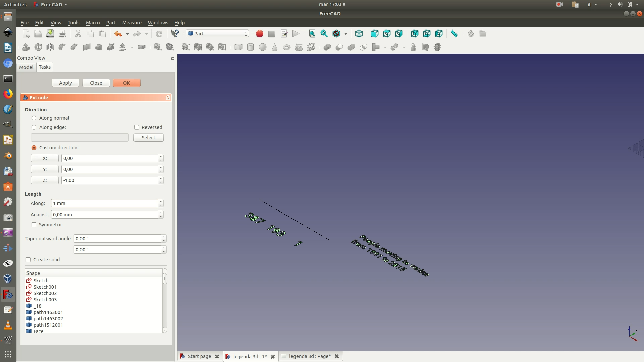Click the Undo arrow icon

(x=118, y=34)
